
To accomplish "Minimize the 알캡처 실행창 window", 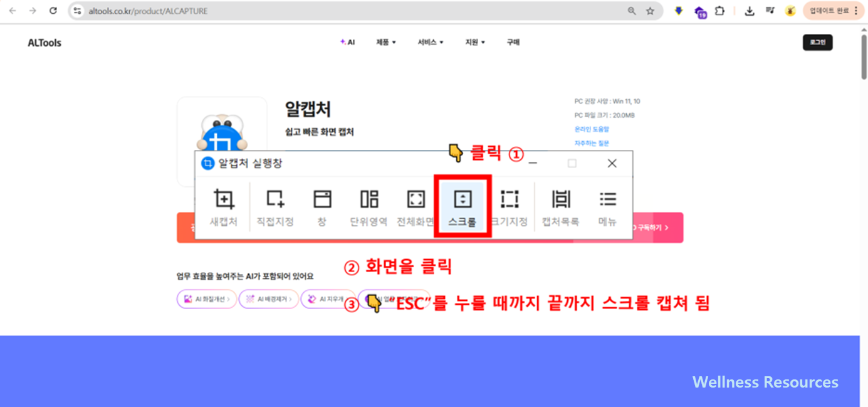I will click(533, 163).
